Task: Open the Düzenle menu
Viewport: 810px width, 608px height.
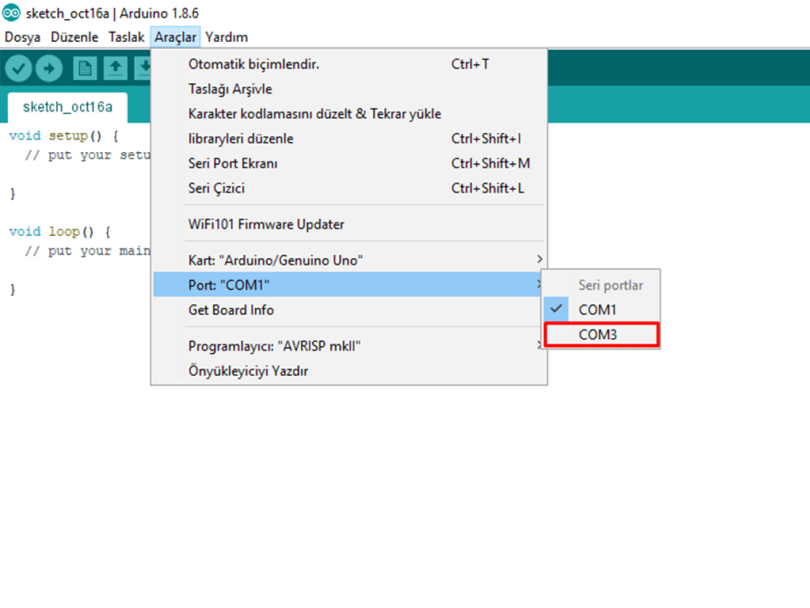Action: point(74,37)
